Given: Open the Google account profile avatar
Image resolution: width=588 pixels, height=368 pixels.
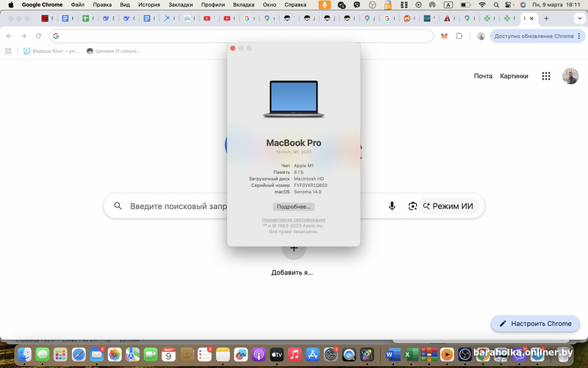Looking at the screenshot, I should (570, 76).
